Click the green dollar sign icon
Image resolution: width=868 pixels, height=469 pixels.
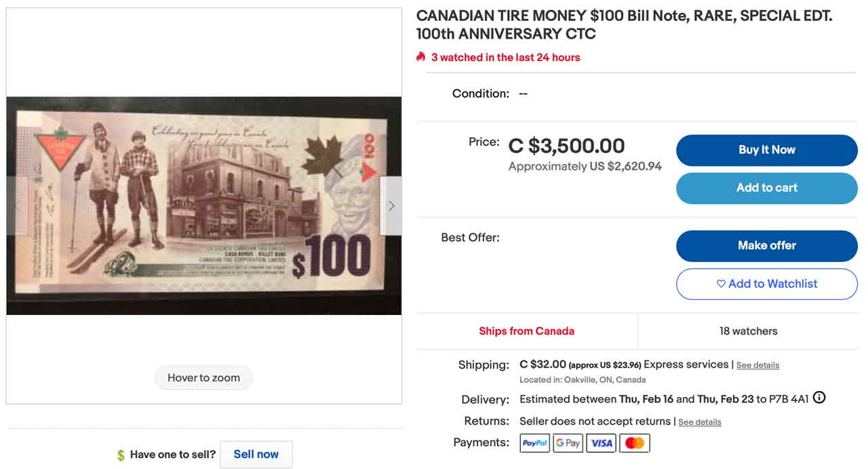121,455
